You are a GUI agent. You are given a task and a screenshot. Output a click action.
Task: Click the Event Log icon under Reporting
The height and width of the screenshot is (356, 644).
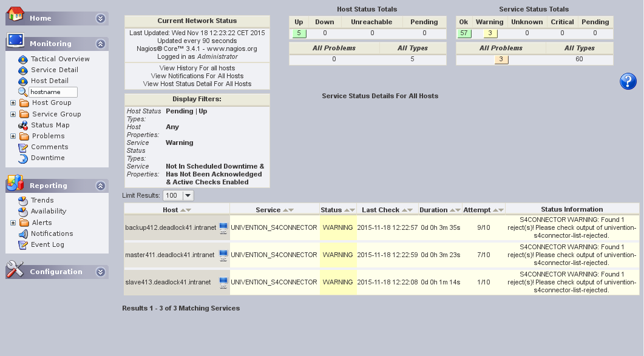(x=22, y=245)
